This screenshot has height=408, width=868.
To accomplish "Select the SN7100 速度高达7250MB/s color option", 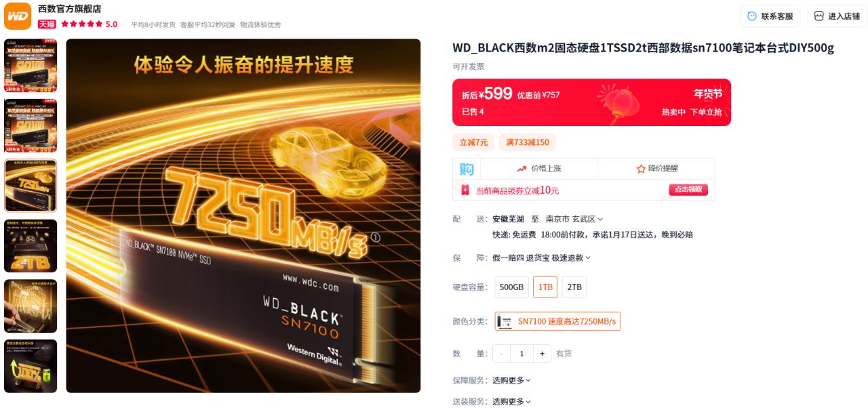I will pyautogui.click(x=557, y=321).
